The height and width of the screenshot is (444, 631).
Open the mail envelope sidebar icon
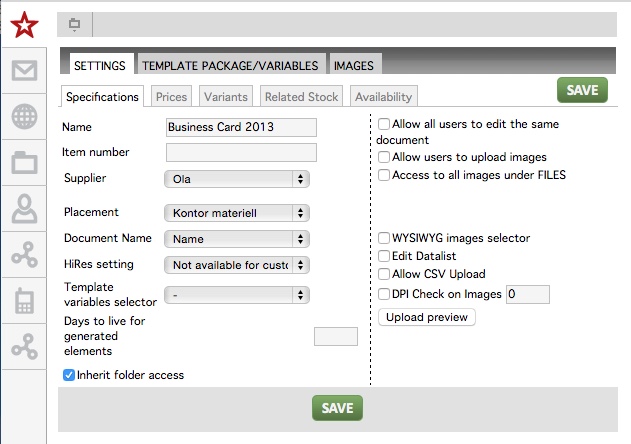[x=25, y=70]
